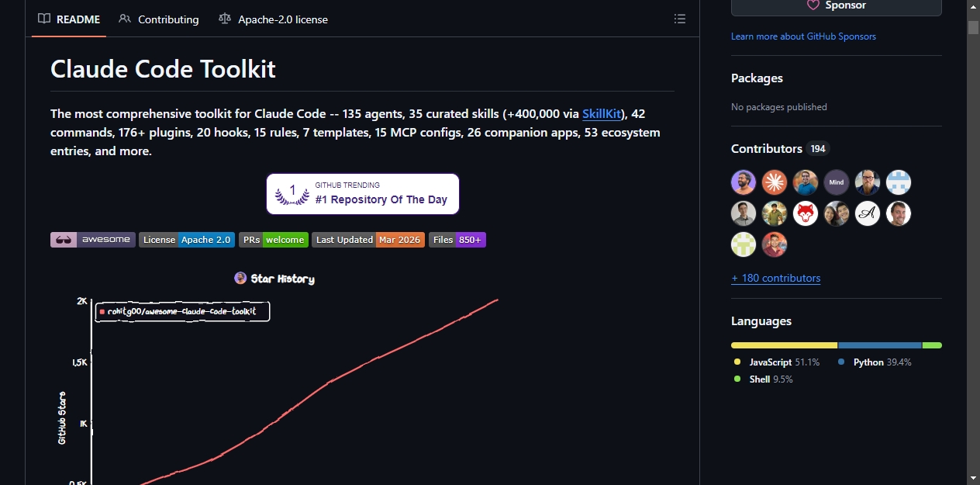The image size is (980, 485).
Task: Click the awesome sunglasses badge
Action: coord(93,240)
